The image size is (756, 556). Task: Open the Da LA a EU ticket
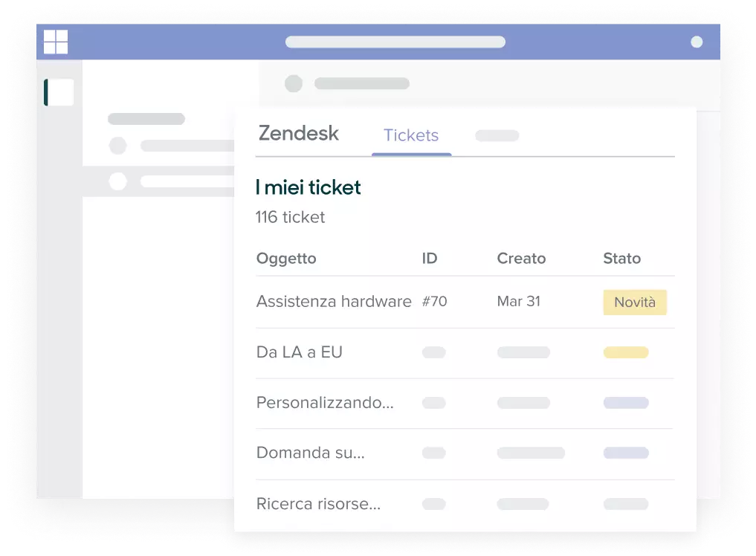(x=300, y=352)
